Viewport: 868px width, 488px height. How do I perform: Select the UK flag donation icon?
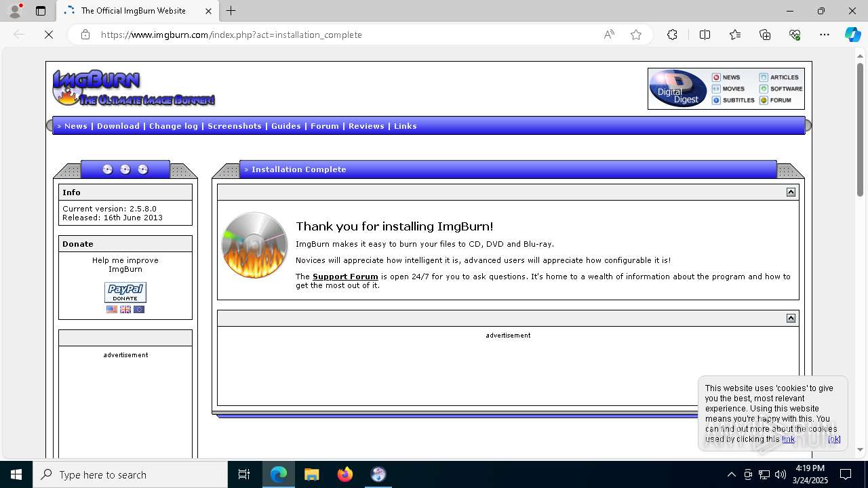(125, 310)
